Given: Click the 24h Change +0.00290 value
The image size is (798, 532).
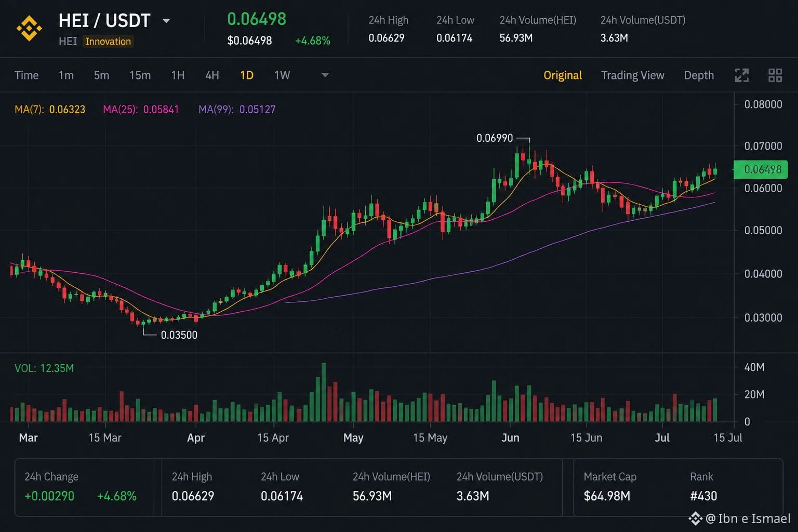Looking at the screenshot, I should click(x=49, y=496).
